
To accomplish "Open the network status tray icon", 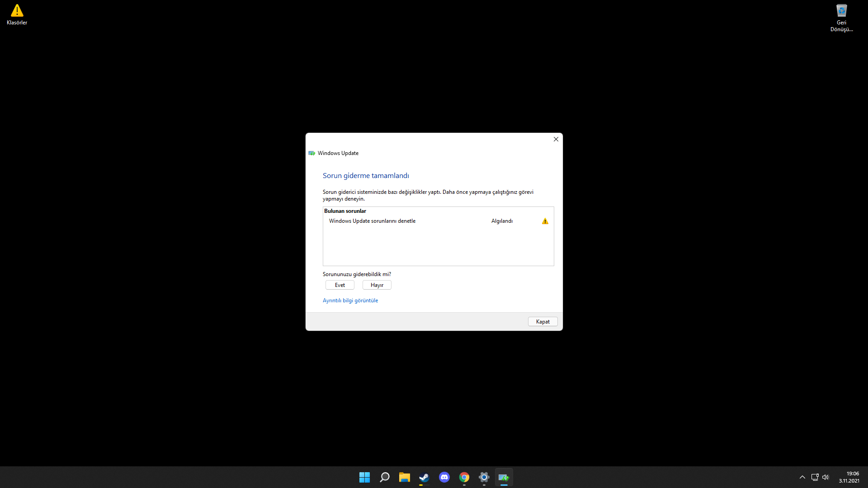I will point(815,477).
